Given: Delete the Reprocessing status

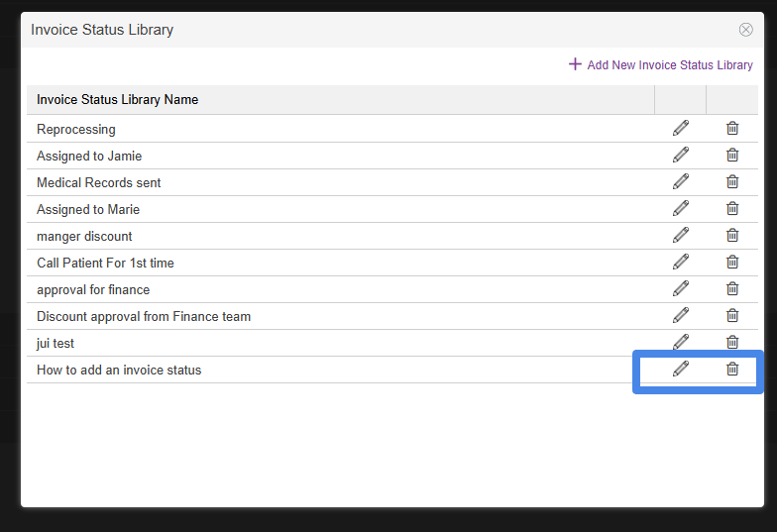Looking at the screenshot, I should [732, 128].
